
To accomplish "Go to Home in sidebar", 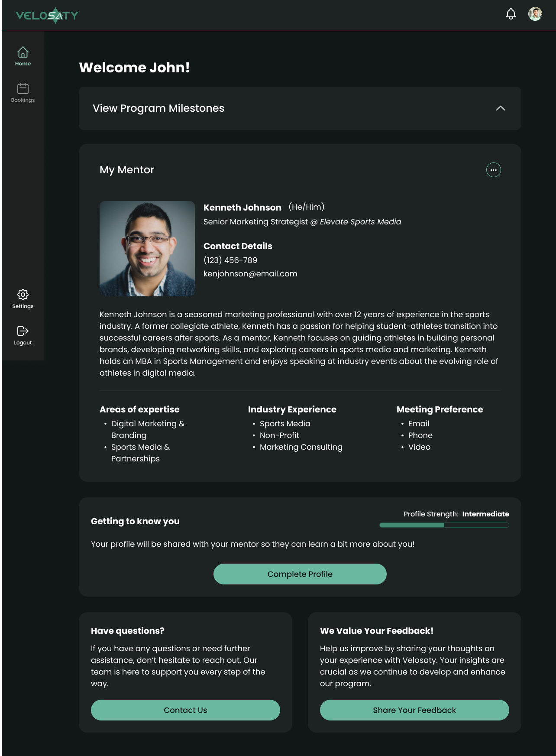I will (x=23, y=56).
